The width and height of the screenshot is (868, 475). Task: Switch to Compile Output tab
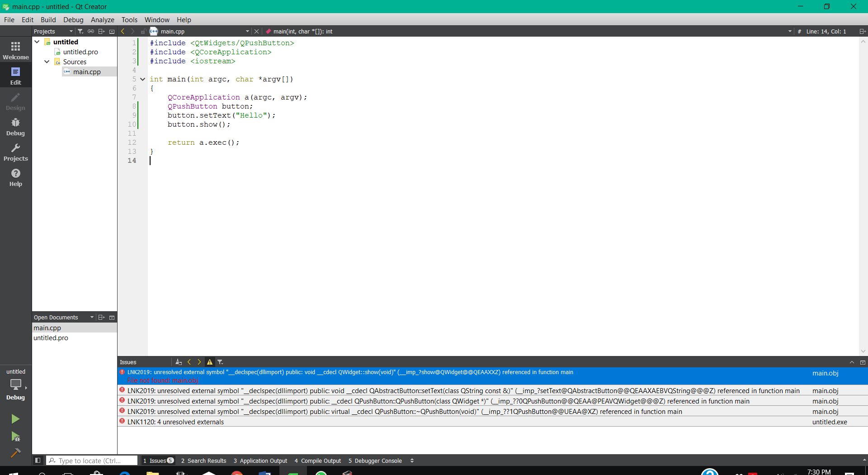click(318, 461)
